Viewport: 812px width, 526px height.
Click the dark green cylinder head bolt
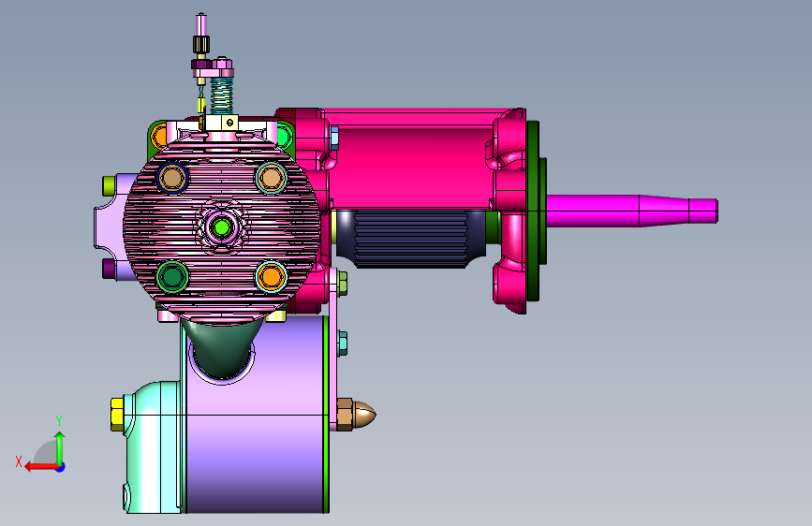point(172,277)
